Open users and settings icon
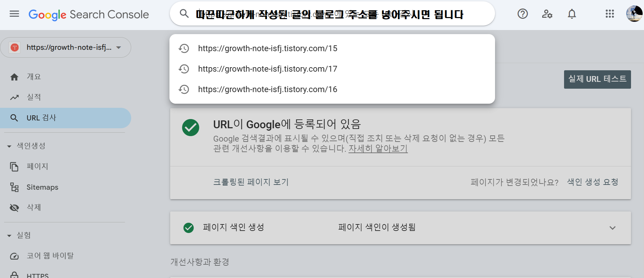Viewport: 644px width, 278px height. [x=547, y=14]
